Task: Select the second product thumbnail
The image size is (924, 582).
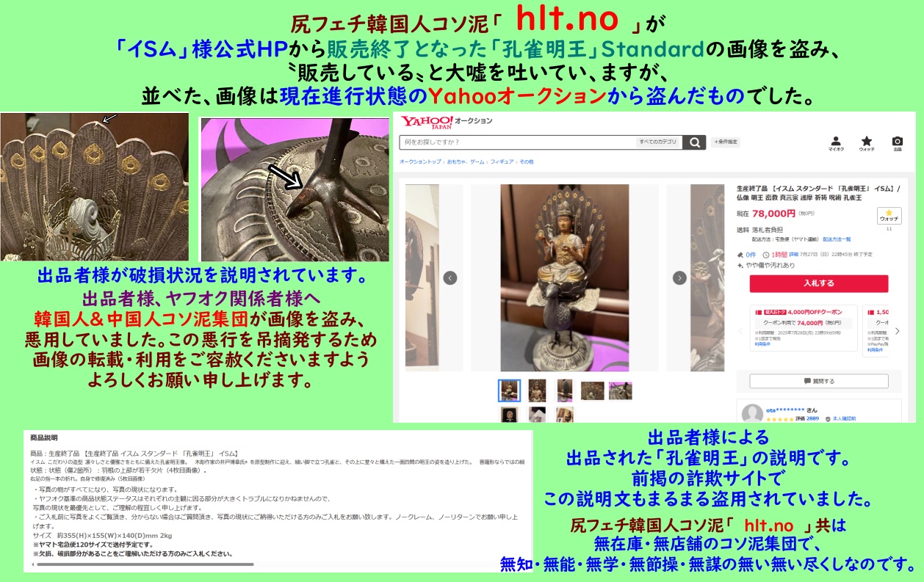Action: pyautogui.click(x=537, y=390)
